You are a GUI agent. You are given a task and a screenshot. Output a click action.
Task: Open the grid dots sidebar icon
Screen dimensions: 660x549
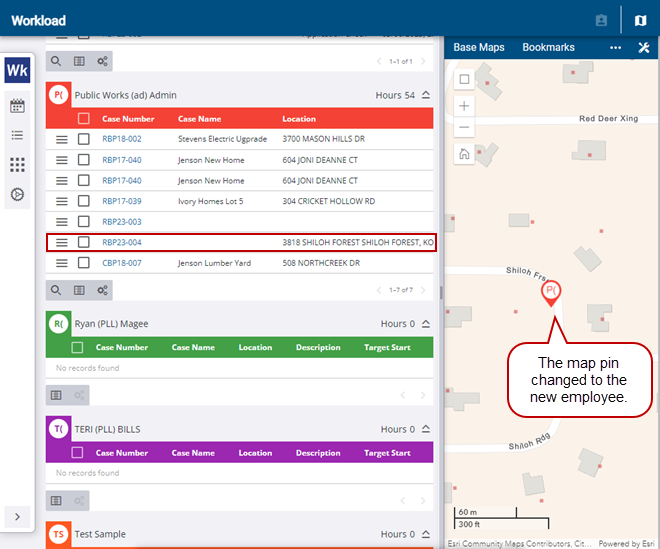pyautogui.click(x=17, y=165)
